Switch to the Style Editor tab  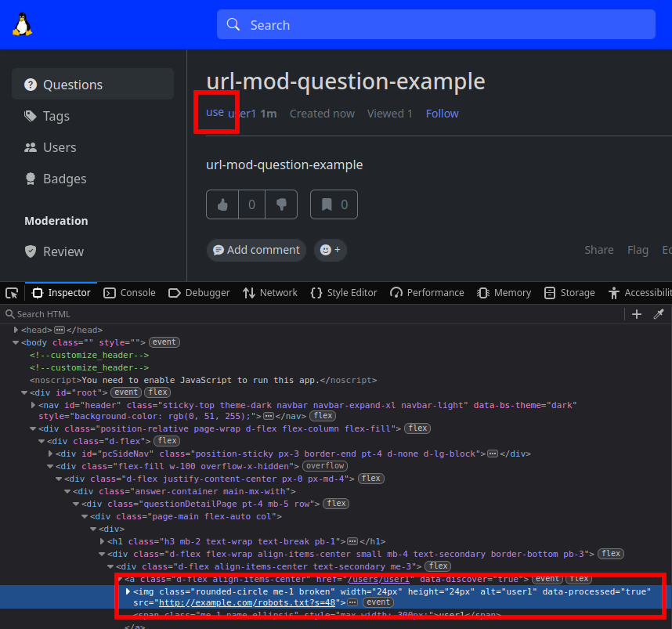pyautogui.click(x=344, y=293)
